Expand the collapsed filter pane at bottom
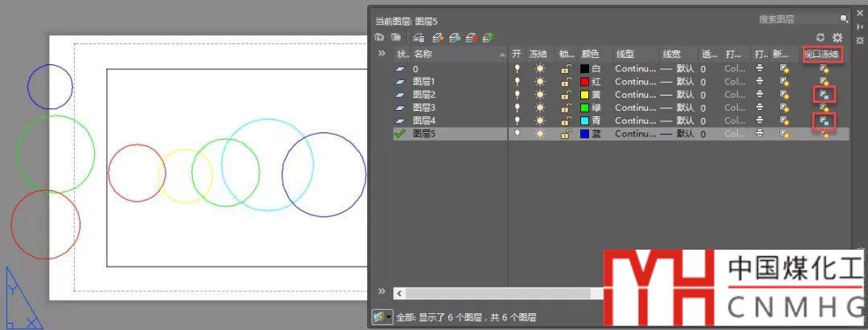Viewport: 868px width, 330px height. pos(382,291)
